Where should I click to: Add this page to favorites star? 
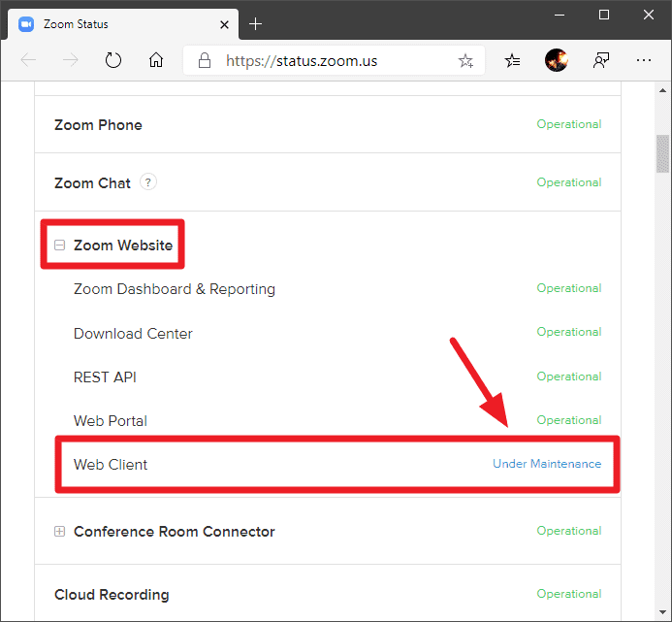(x=465, y=60)
